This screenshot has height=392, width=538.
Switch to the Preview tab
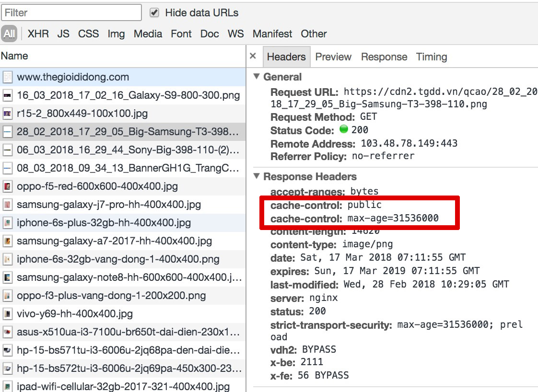333,57
